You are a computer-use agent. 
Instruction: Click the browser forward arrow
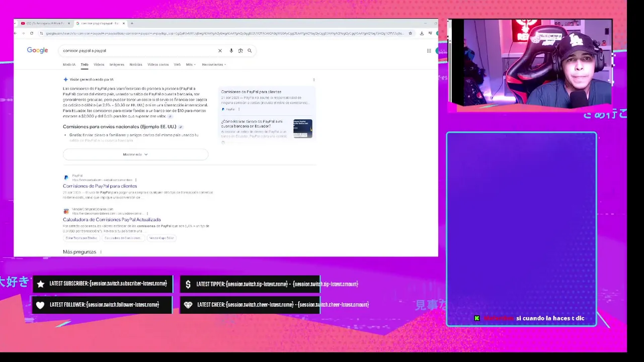pyautogui.click(x=23, y=33)
